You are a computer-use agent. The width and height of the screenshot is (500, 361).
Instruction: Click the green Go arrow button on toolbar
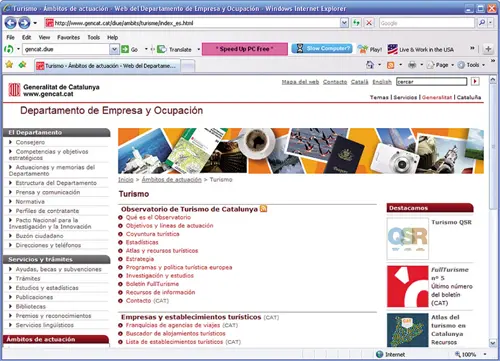[125, 49]
